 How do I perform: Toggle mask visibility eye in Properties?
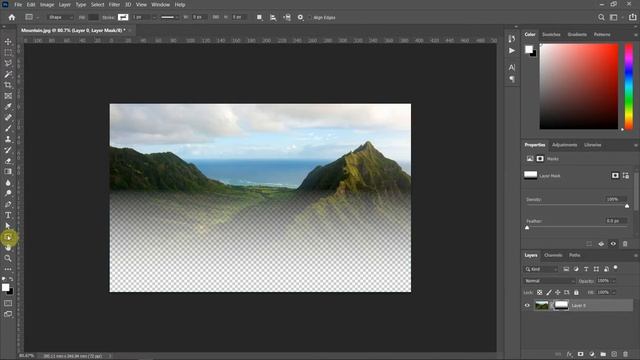pos(613,244)
